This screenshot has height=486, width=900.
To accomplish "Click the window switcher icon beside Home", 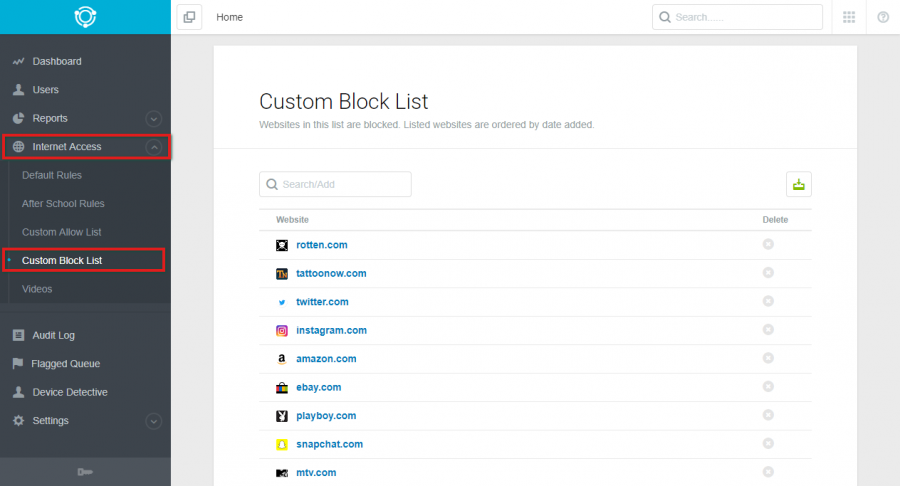I will [x=189, y=17].
